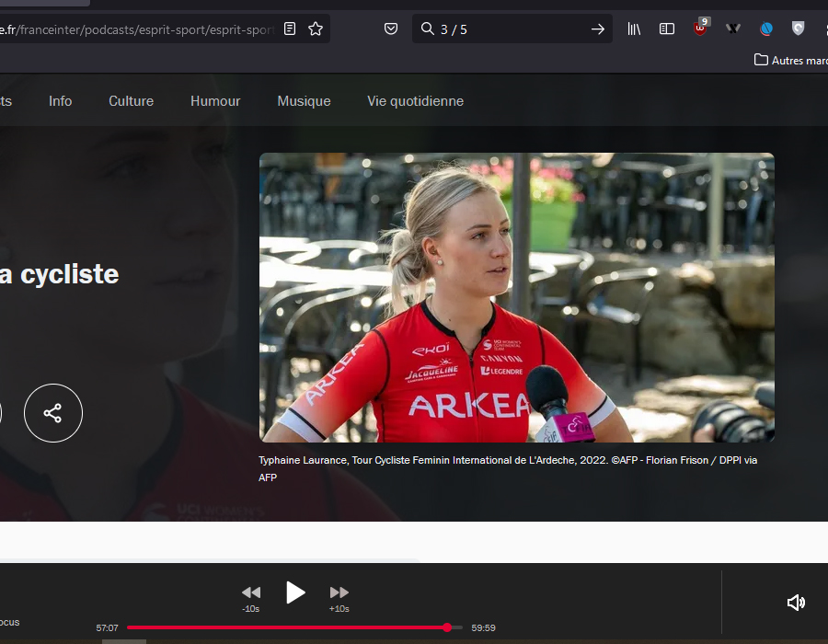Open the Firefox library icon

click(633, 29)
